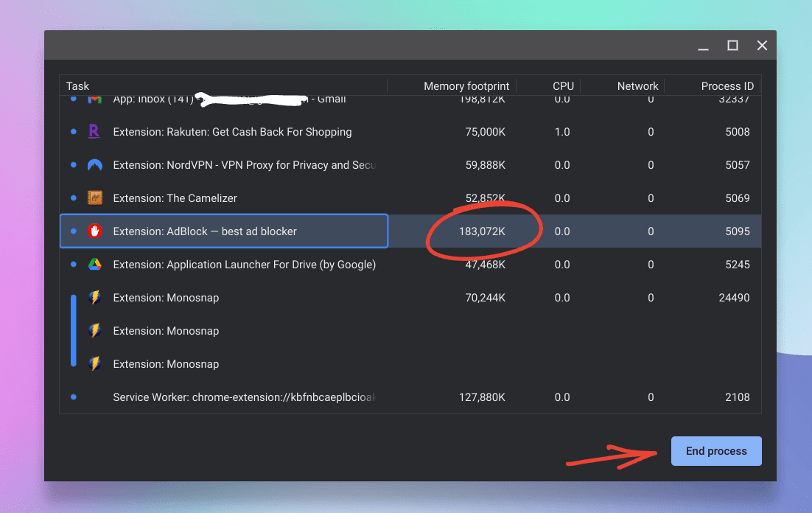
Task: Click process ID 24490
Action: (734, 298)
